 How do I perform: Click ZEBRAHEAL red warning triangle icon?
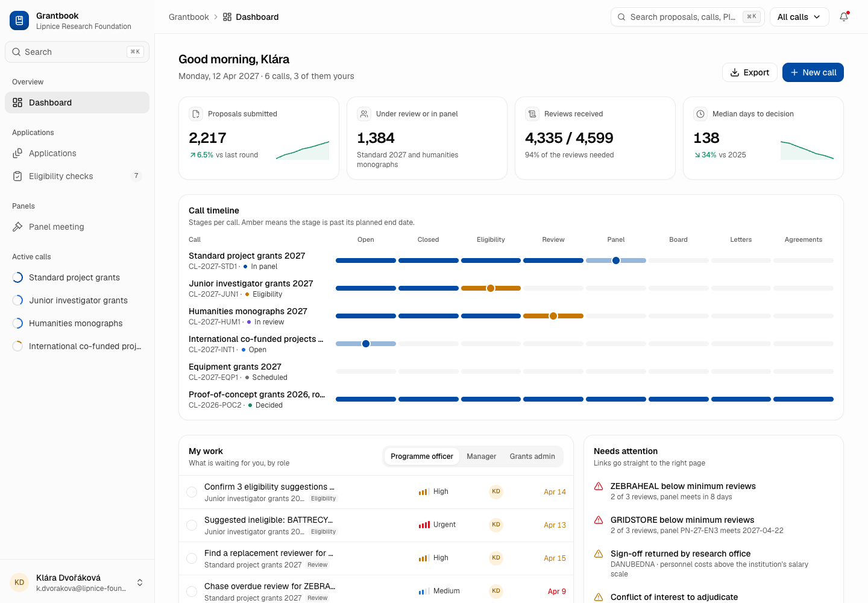[x=599, y=486]
